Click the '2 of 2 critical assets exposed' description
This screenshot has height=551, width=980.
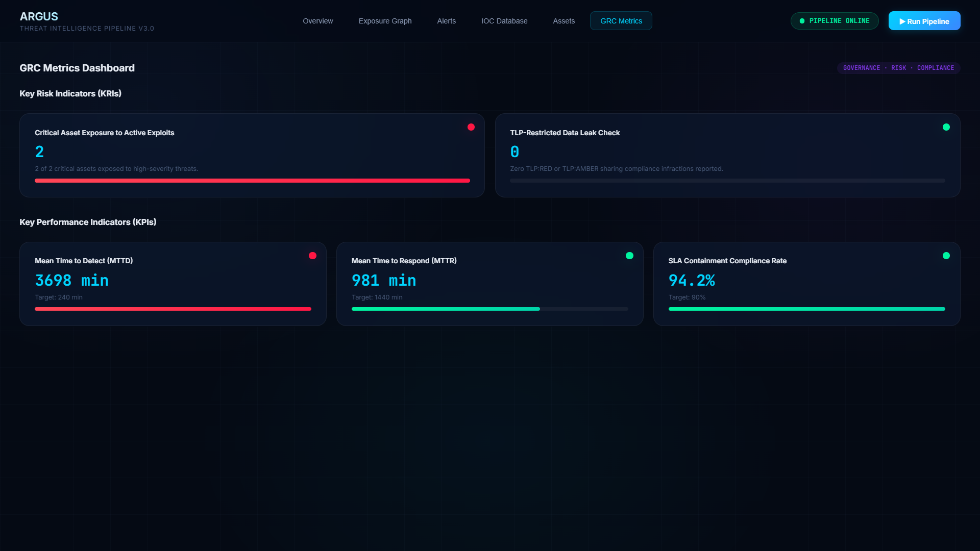point(116,169)
